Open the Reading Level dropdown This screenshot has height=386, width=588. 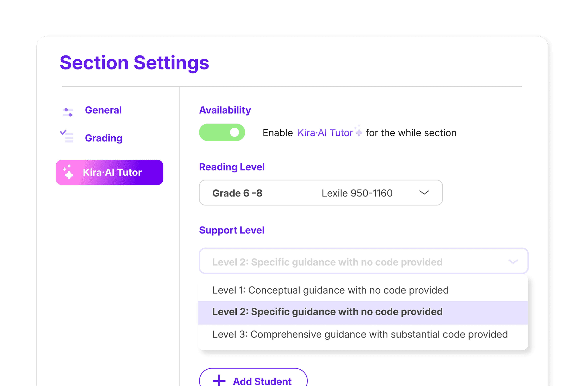320,193
